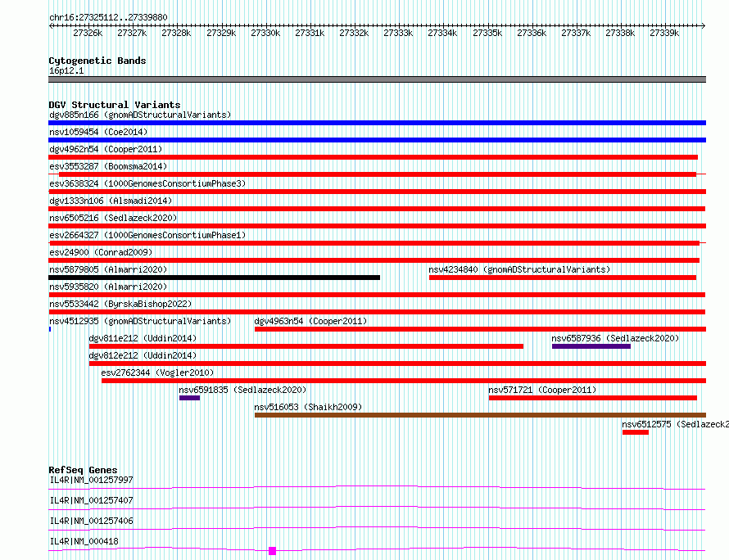This screenshot has height=560, width=729.
Task: Click the red bar under dgv811e212
Action: pyautogui.click(x=306, y=346)
